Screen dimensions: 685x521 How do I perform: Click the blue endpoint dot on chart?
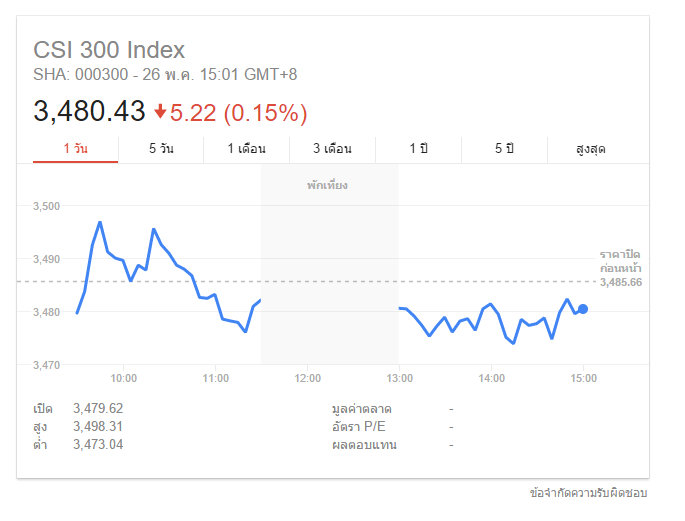[583, 309]
